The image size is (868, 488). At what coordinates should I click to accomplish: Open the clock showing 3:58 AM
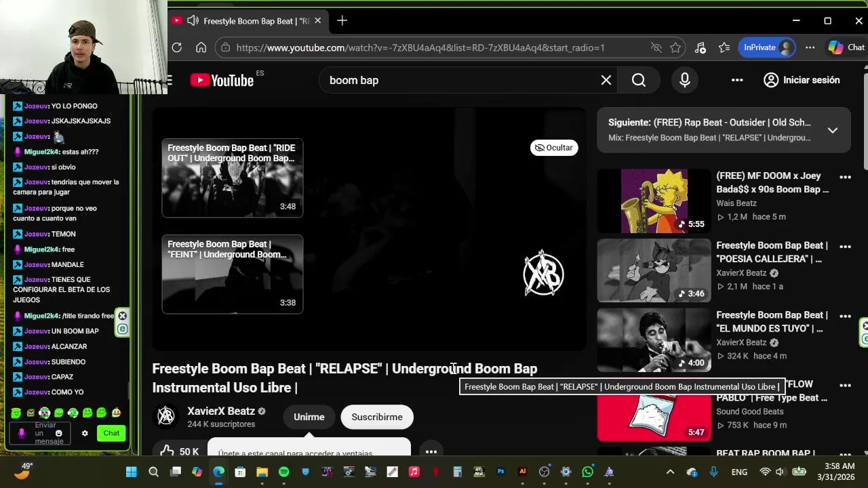[835, 472]
